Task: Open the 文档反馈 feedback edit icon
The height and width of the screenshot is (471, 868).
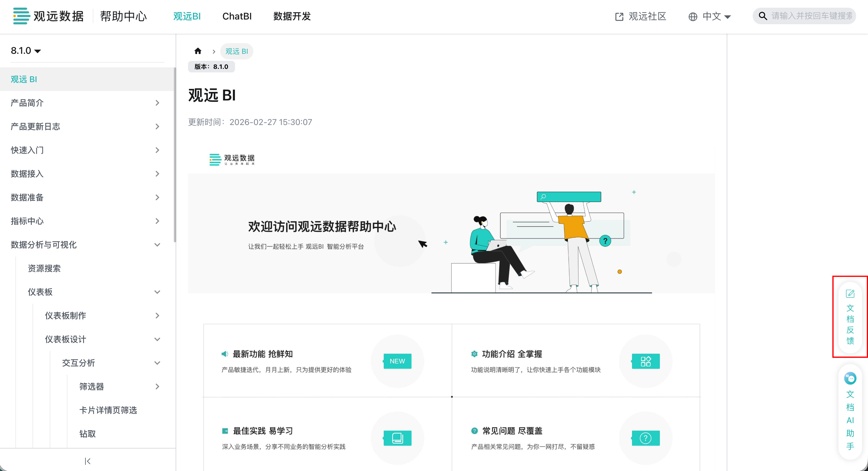Action: pos(850,294)
